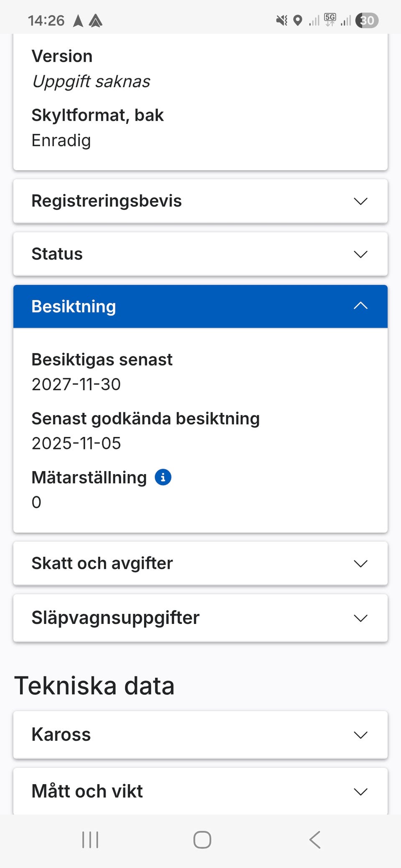Screen dimensions: 401x868
Task: Tap the Tekniska data heading
Action: pyautogui.click(x=94, y=686)
